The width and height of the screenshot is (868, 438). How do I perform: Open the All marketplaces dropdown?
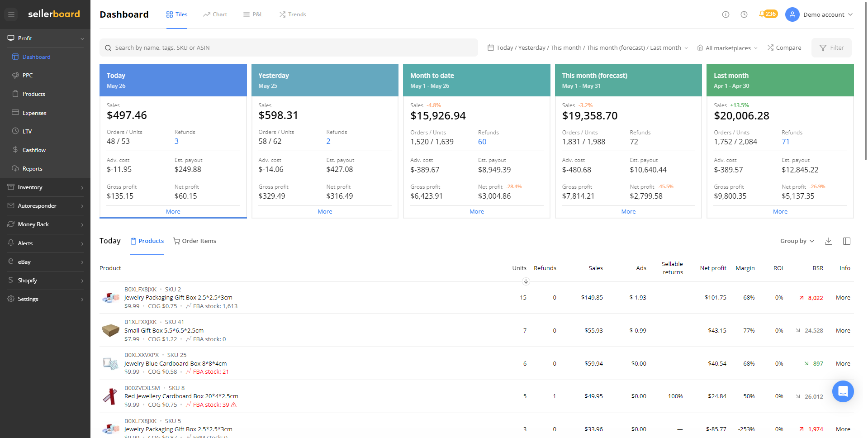pyautogui.click(x=727, y=48)
